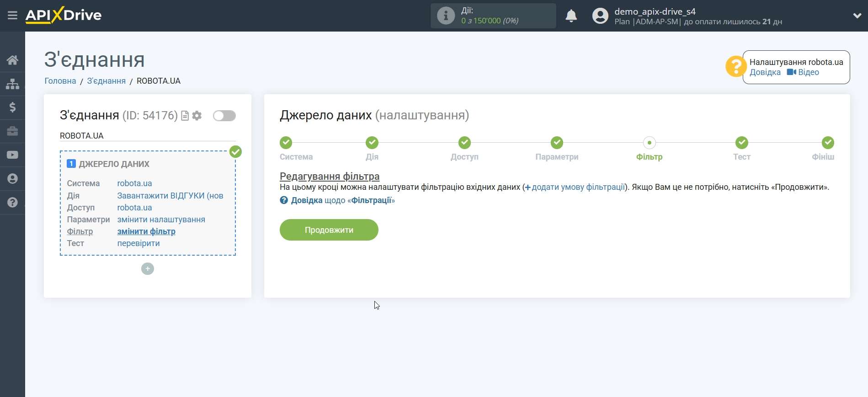868x397 pixels.
Task: Click demo_apix-drive_s4 account name
Action: pyautogui.click(x=655, y=11)
